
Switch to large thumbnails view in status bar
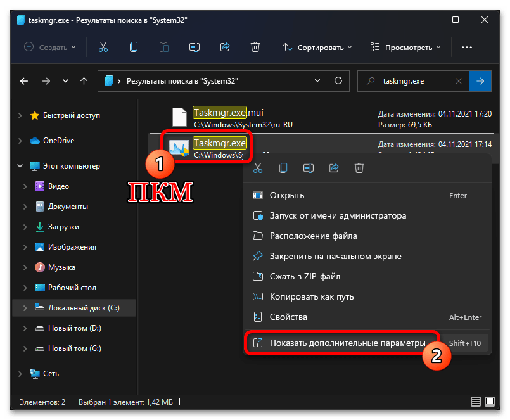coord(490,402)
